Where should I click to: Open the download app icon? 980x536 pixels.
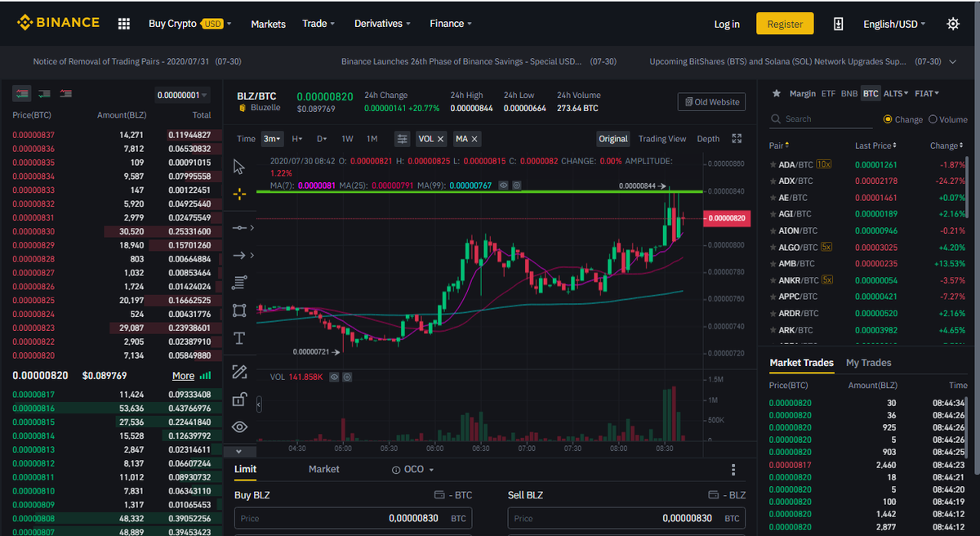pyautogui.click(x=838, y=24)
